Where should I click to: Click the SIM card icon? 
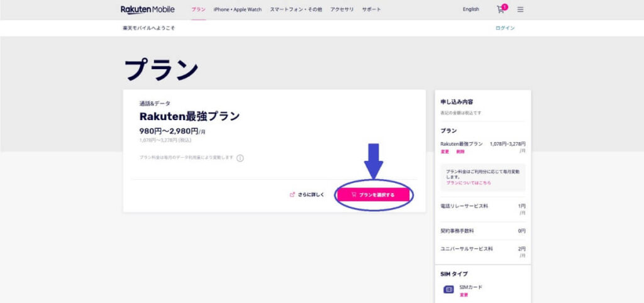click(x=449, y=290)
